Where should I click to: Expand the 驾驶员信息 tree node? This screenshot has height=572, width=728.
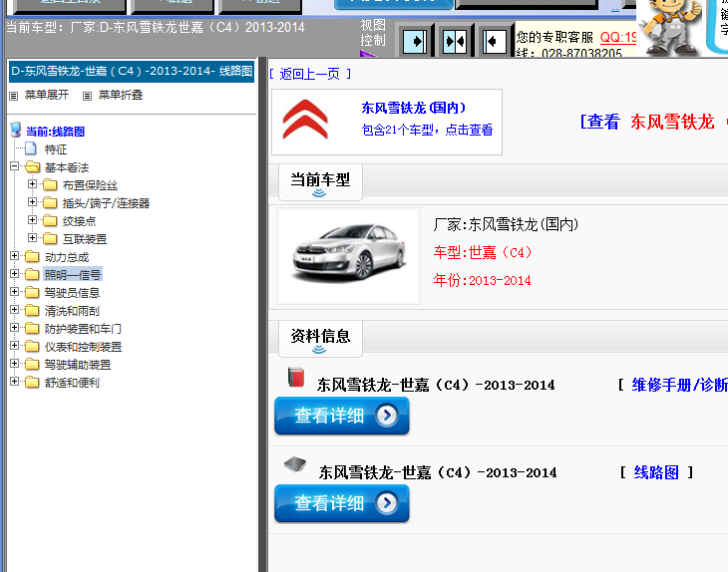[x=14, y=292]
